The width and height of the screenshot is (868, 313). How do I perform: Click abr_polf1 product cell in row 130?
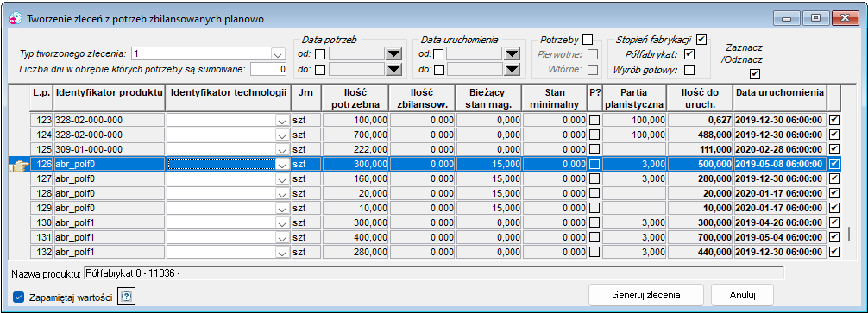click(109, 222)
